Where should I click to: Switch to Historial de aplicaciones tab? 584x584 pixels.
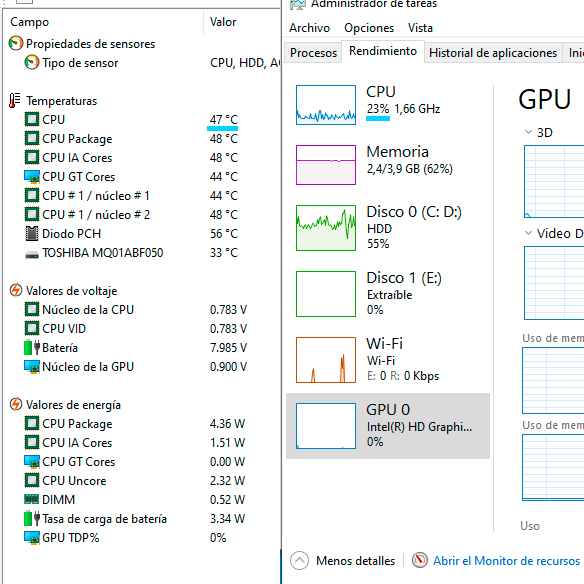click(x=493, y=53)
